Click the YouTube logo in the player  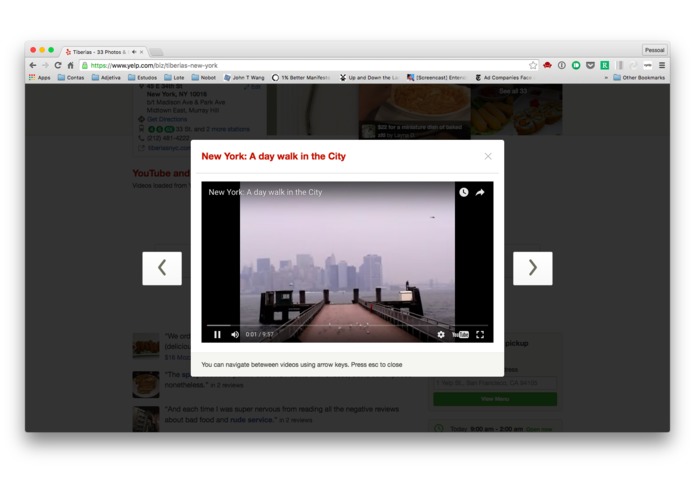pos(461,335)
